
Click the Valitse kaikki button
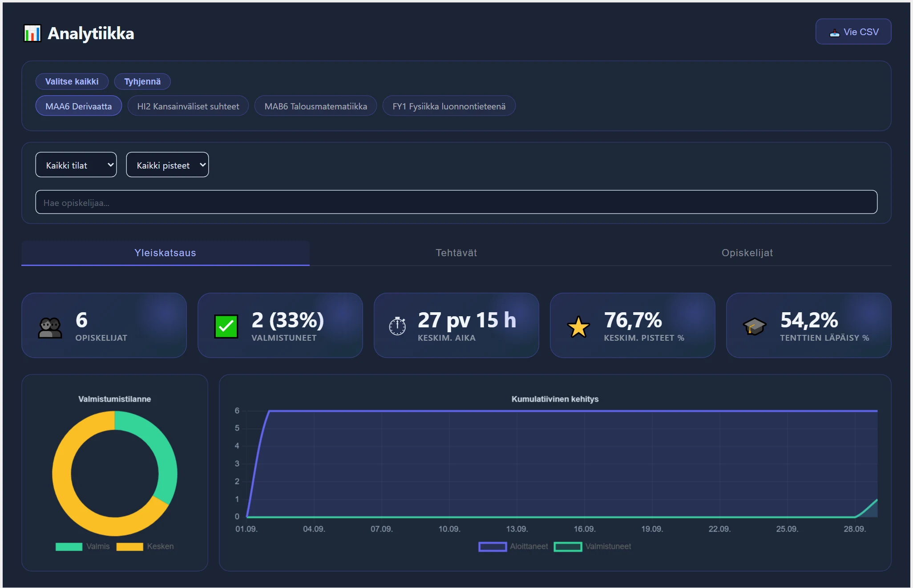(x=72, y=81)
